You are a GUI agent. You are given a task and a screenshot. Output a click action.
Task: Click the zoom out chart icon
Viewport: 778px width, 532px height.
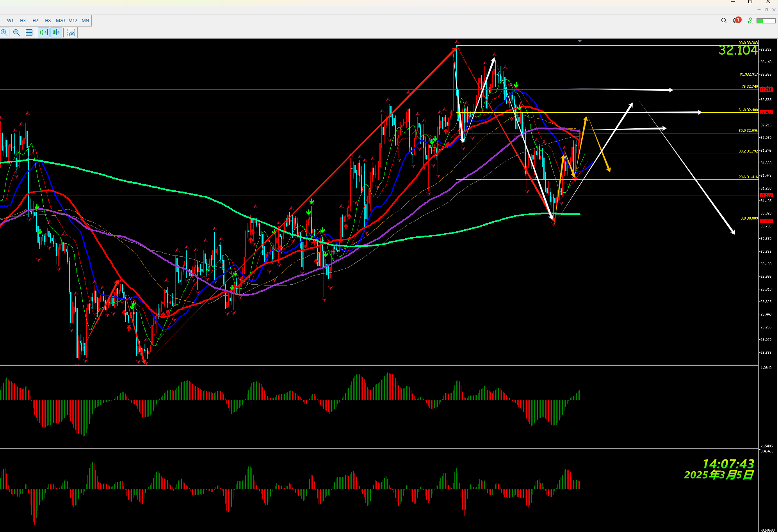point(16,33)
